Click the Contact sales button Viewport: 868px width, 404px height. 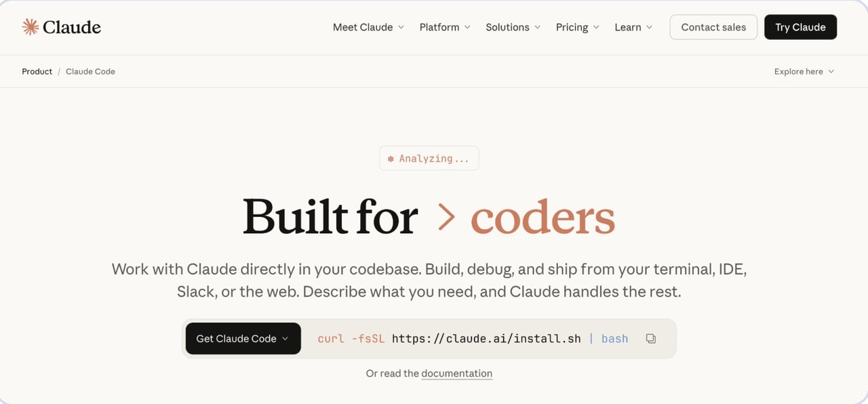713,27
